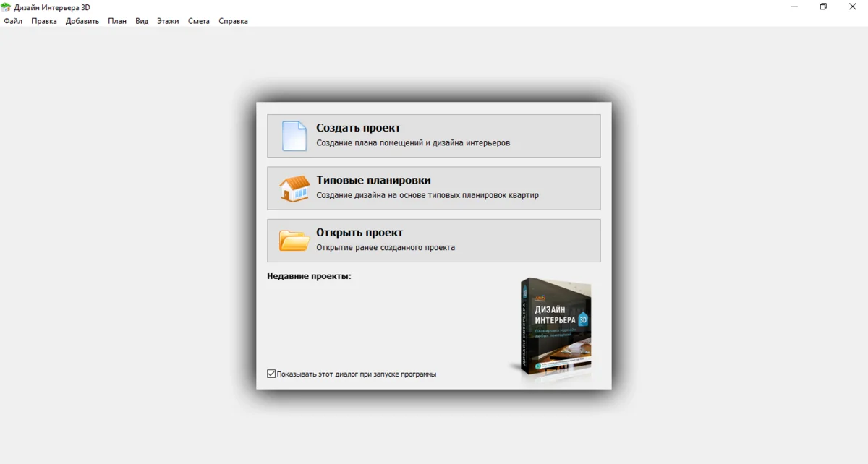The image size is (868, 464).
Task: Click the yellow folder icon for opening project
Action: (294, 241)
